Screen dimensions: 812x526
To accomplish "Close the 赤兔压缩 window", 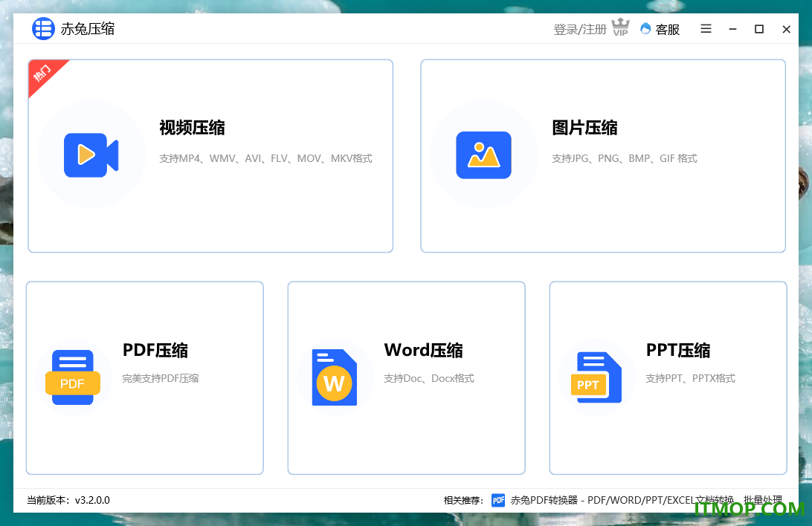I will point(786,30).
